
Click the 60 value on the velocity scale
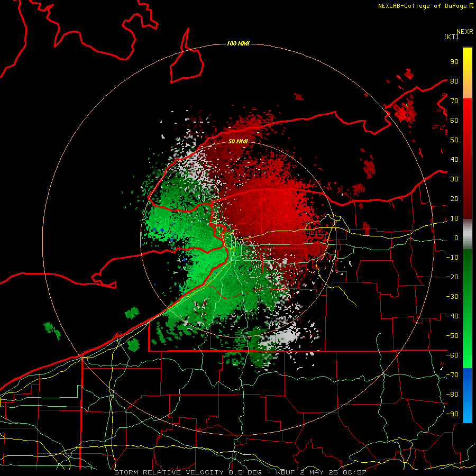(x=454, y=121)
